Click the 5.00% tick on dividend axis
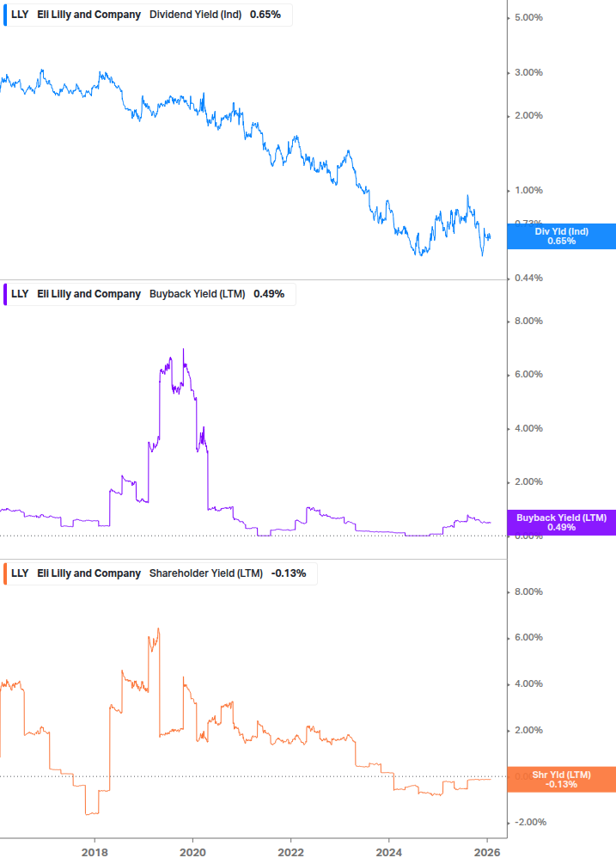 pos(528,18)
